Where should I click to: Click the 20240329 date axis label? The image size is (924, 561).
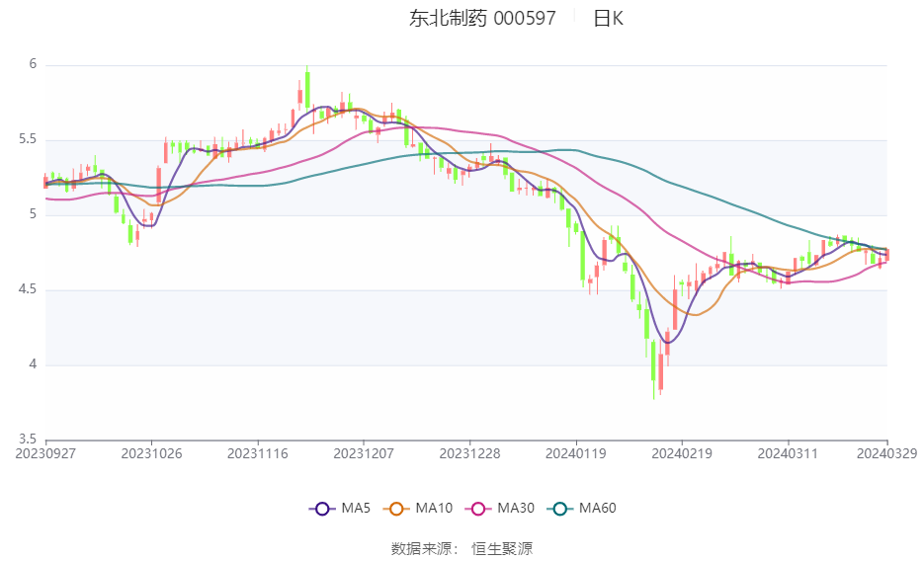(x=886, y=454)
